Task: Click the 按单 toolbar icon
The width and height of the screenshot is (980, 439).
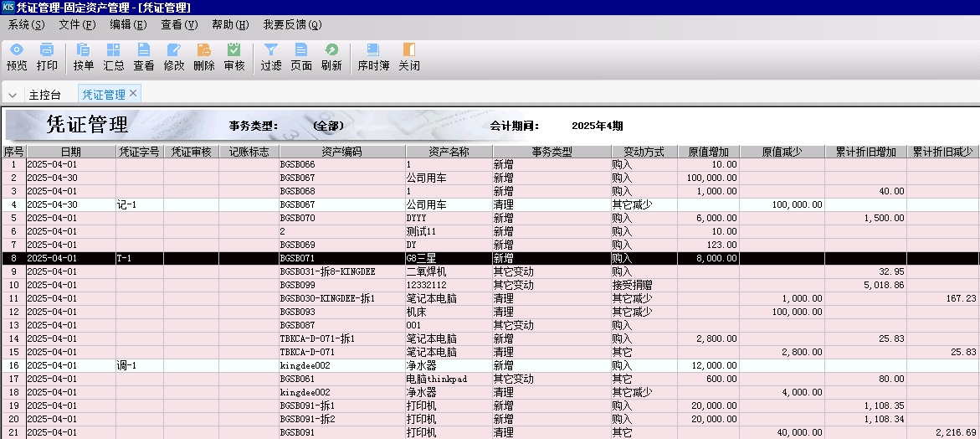Action: (83, 57)
